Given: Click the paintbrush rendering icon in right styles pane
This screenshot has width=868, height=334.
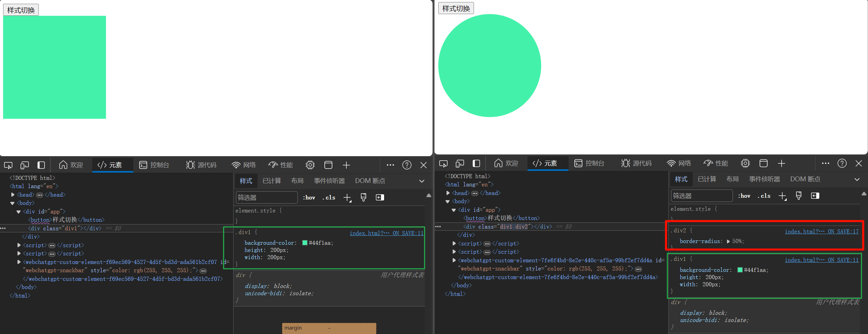Looking at the screenshot, I should (799, 196).
